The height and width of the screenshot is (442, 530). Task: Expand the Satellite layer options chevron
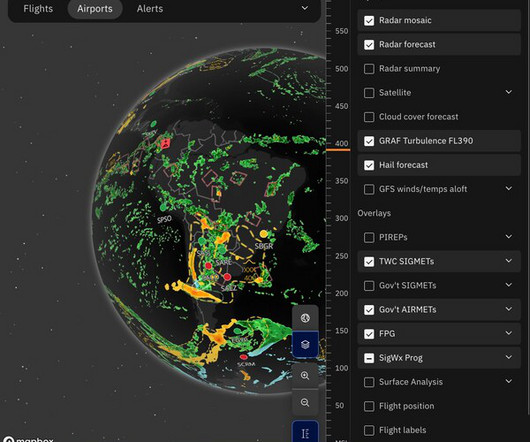tap(508, 92)
